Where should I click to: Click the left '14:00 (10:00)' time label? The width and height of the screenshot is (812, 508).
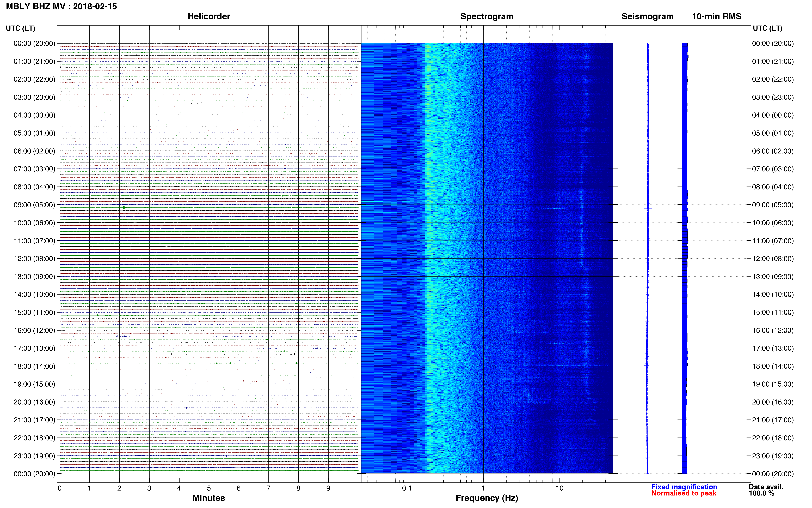click(34, 295)
